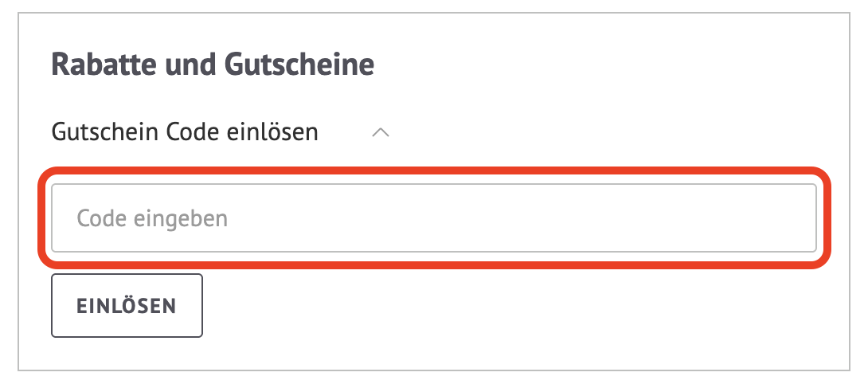Click the outlined EINLÖSEN redeem button
Viewport: 868px width, 384px height.
coord(127,305)
